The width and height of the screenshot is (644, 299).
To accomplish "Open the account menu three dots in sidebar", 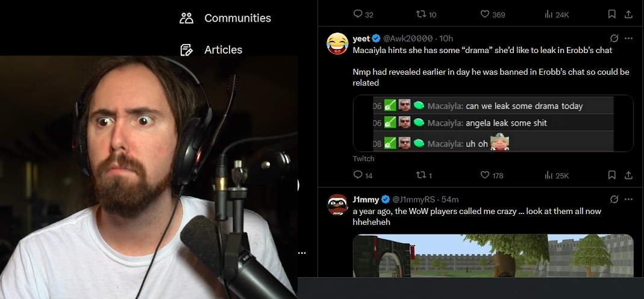I will coord(302,253).
